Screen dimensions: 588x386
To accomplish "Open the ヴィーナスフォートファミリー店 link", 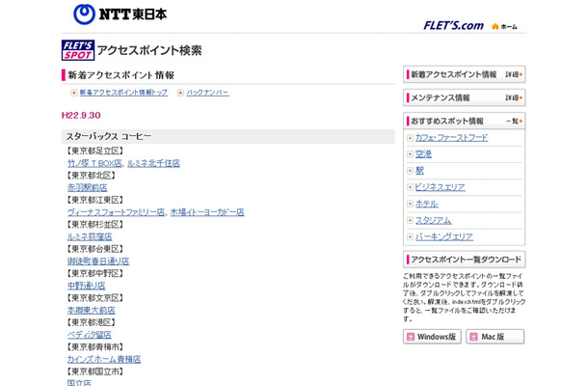I will [x=116, y=212].
